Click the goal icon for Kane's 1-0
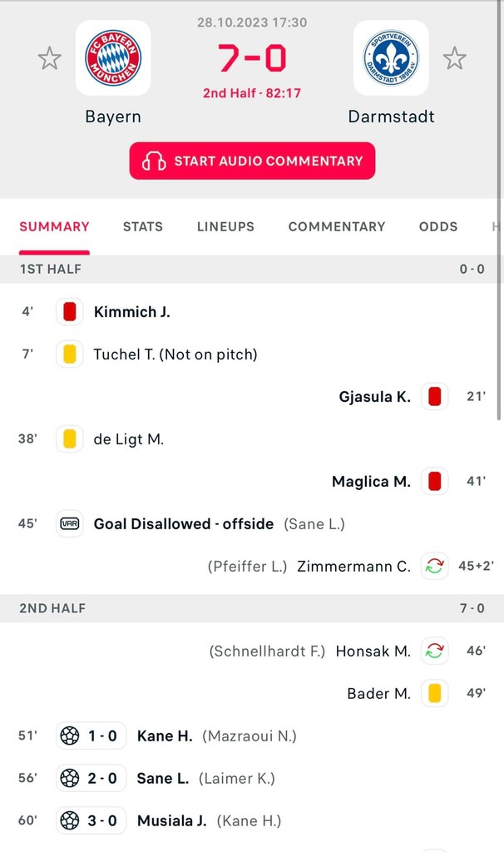The width and height of the screenshot is (504, 852). [x=70, y=736]
